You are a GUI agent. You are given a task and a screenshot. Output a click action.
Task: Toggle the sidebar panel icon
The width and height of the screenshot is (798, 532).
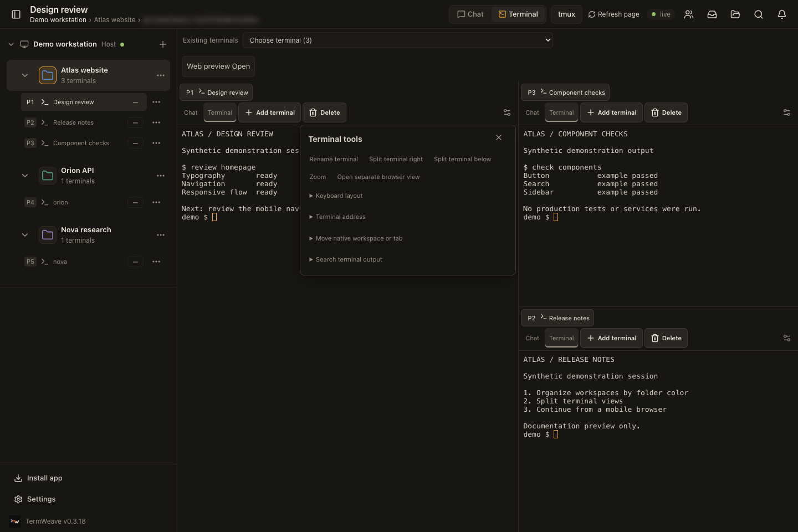(x=16, y=14)
